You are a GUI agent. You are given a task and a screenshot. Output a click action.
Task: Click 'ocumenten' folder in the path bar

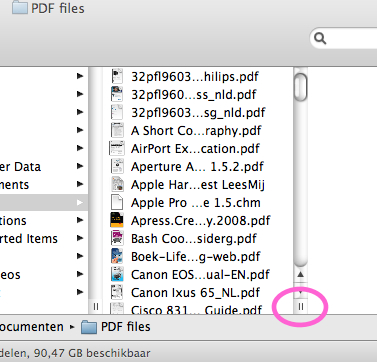click(x=32, y=327)
